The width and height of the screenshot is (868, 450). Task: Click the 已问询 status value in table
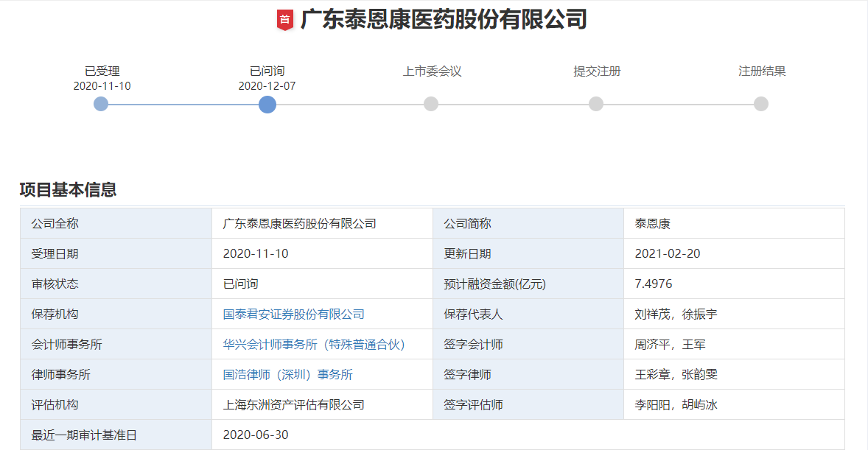pyautogui.click(x=240, y=284)
